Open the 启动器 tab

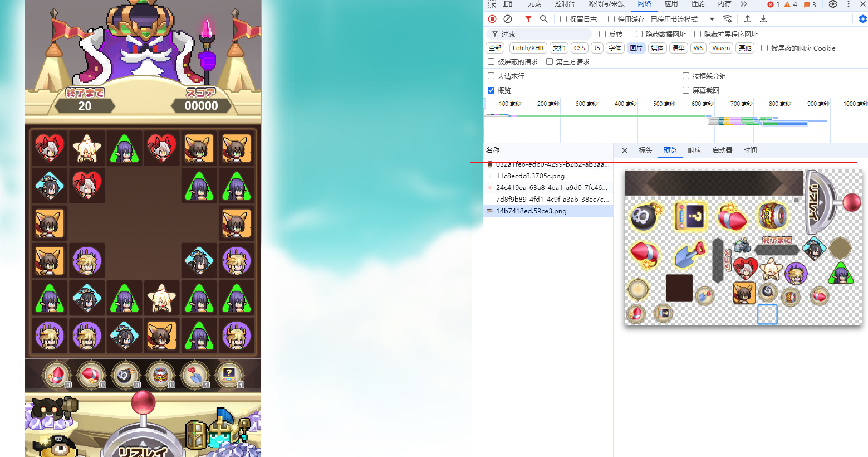point(722,150)
